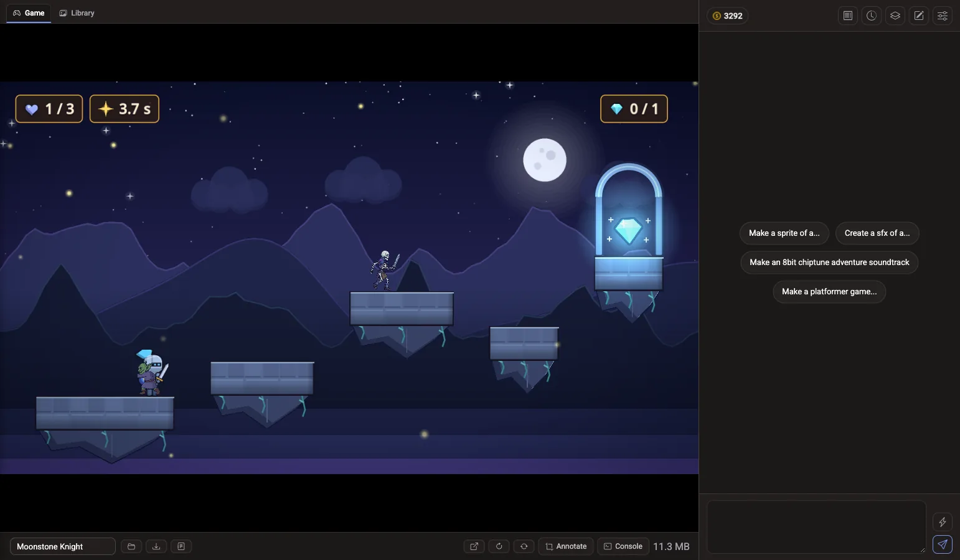Click the reload game icon
The width and height of the screenshot is (960, 560).
(x=499, y=546)
